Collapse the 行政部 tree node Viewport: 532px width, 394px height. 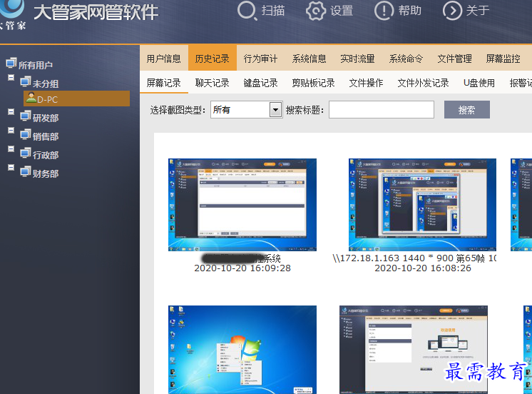point(11,149)
